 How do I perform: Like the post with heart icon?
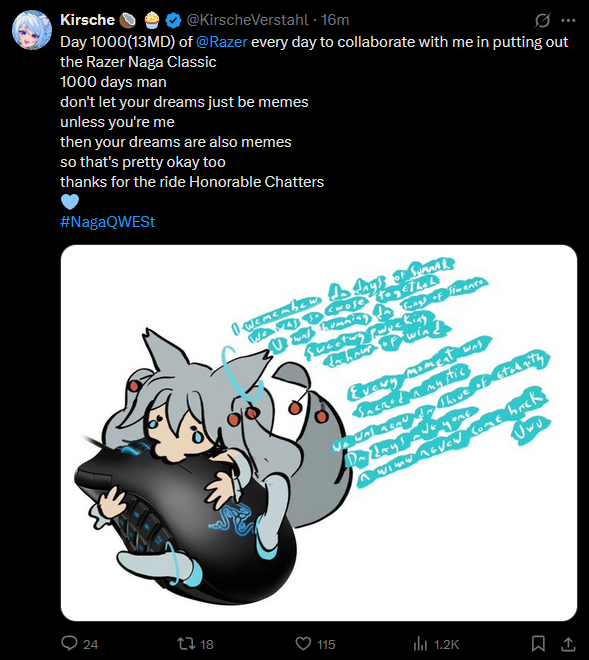click(303, 644)
